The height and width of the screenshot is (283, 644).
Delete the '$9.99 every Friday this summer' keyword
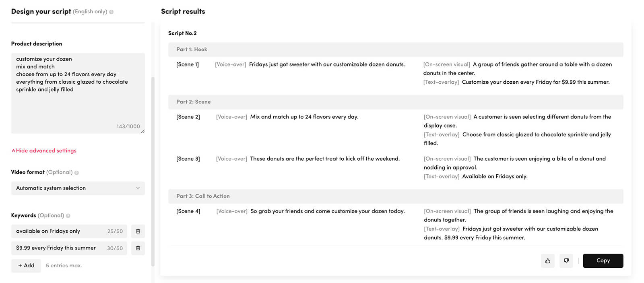138,248
